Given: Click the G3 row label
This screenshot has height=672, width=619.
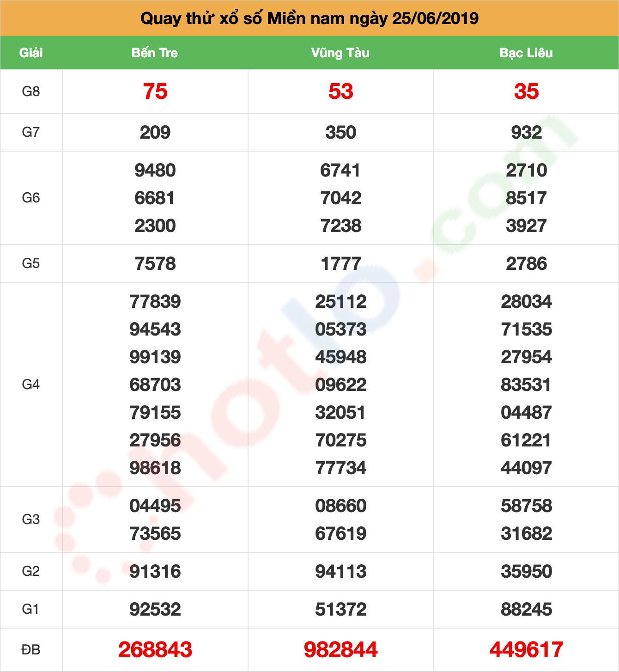Looking at the screenshot, I should click(31, 519).
